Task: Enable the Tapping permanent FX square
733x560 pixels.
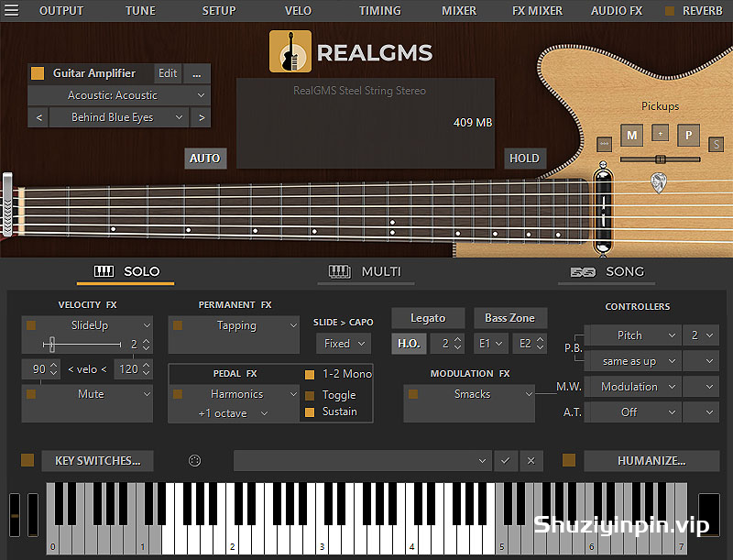Action: tap(178, 325)
